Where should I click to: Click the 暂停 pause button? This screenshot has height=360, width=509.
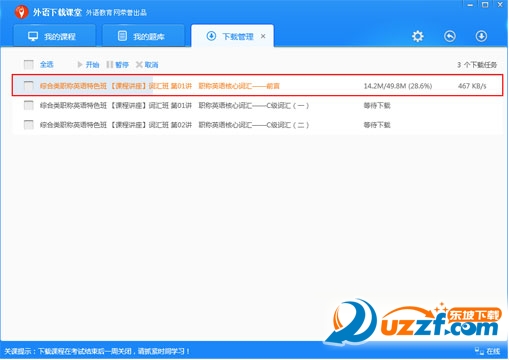(x=118, y=64)
